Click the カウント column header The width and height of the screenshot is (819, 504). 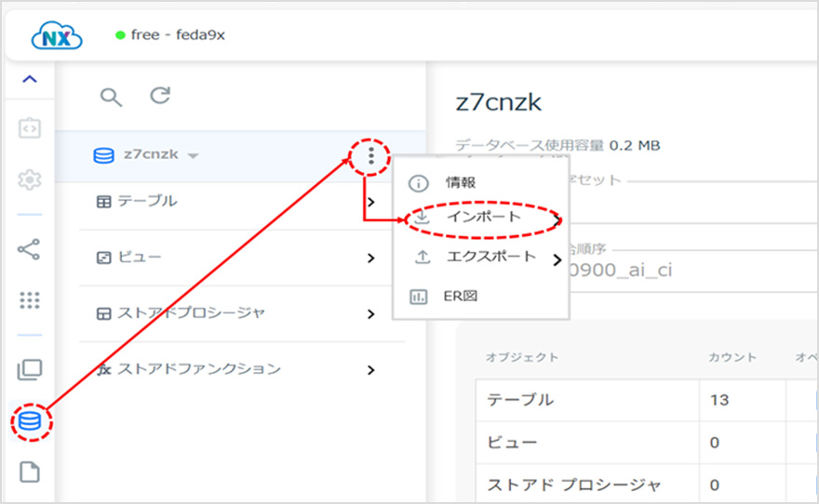pos(732,357)
